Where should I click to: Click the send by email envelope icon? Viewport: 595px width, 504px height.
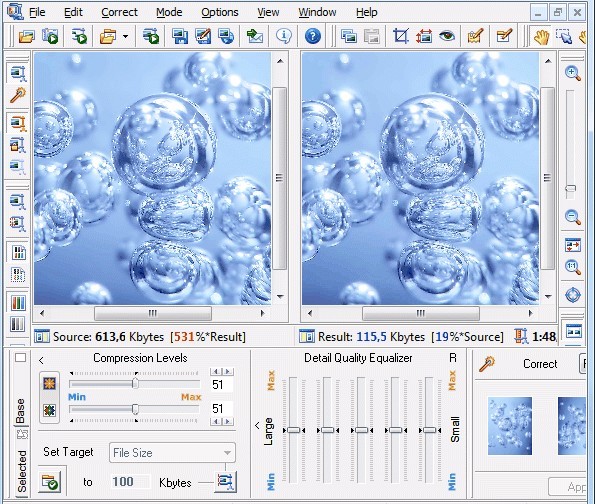click(x=255, y=36)
